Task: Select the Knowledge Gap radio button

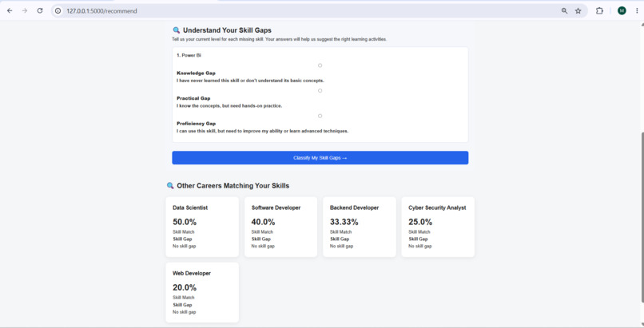Action: coord(320,65)
